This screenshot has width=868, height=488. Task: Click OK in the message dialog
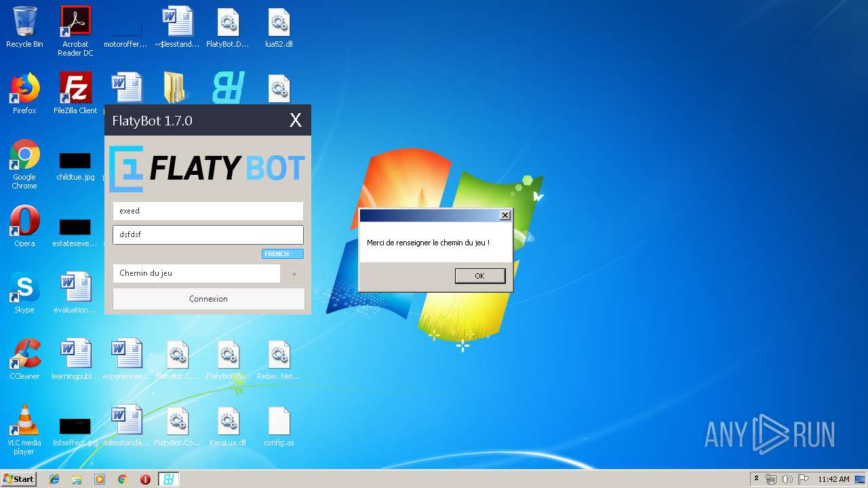tap(479, 276)
